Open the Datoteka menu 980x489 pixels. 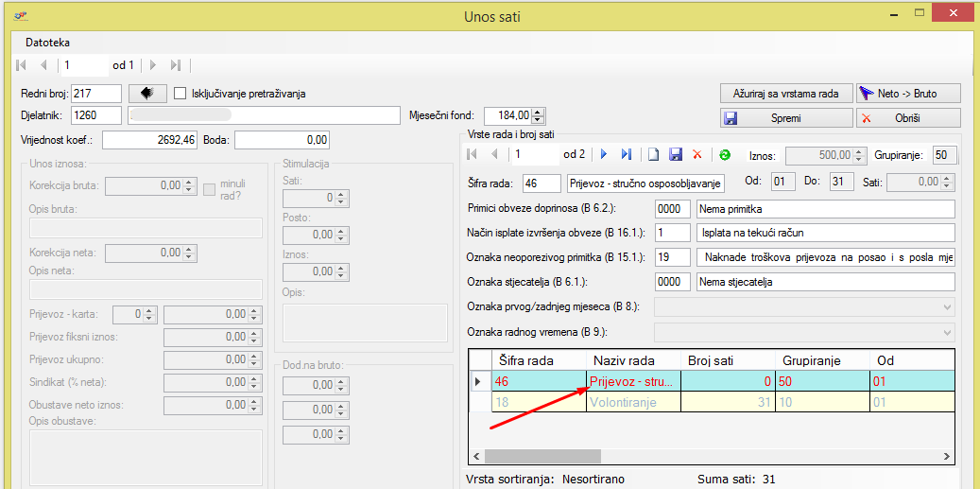coord(47,43)
